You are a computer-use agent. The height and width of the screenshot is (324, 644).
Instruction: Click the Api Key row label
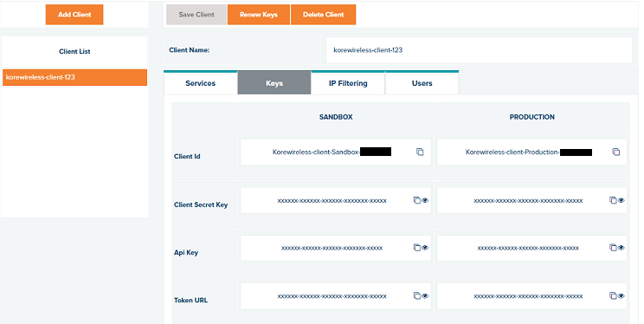(186, 252)
